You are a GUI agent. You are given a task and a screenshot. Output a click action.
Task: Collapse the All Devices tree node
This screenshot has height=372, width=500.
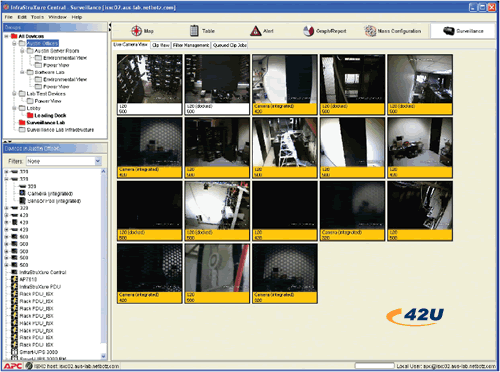pos(6,36)
